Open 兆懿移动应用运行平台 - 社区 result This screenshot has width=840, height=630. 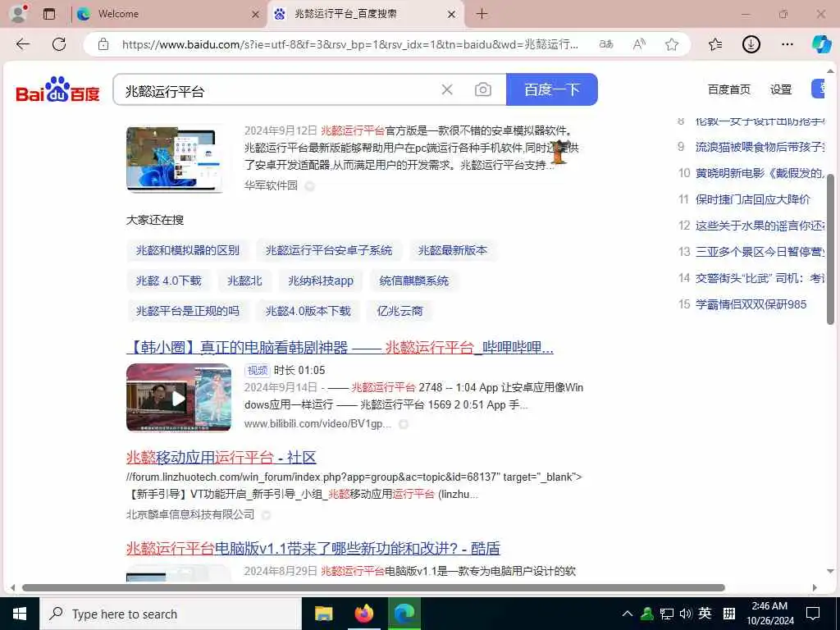pyautogui.click(x=221, y=457)
